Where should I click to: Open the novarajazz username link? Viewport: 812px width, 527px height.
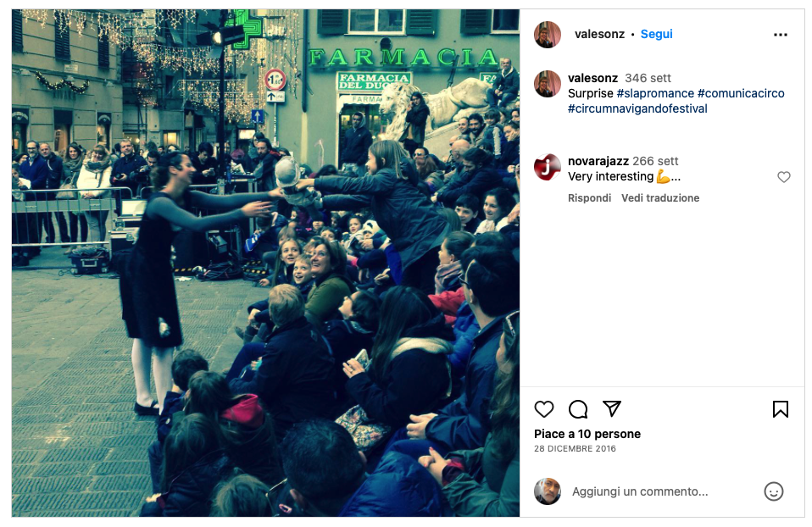[x=598, y=161]
